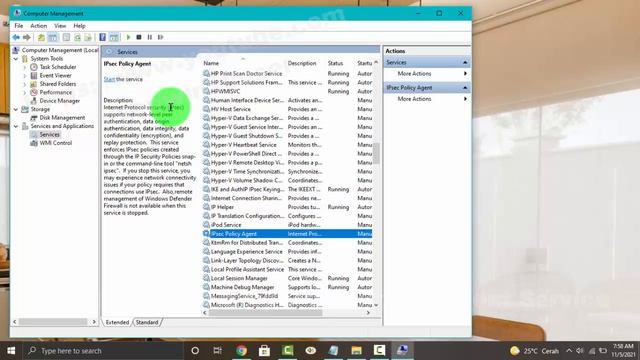This screenshot has width=640, height=360.
Task: Select Machine Debug Manager row
Action: click(x=287, y=287)
